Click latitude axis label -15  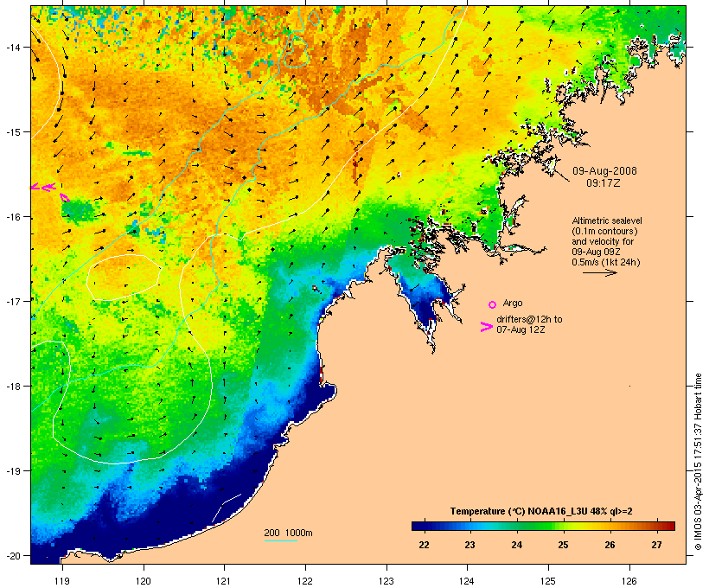click(x=12, y=132)
